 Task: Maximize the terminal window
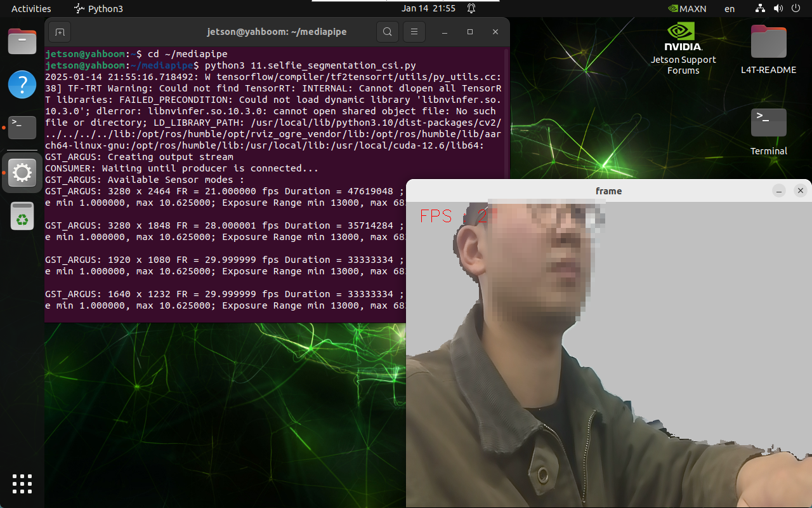(470, 32)
